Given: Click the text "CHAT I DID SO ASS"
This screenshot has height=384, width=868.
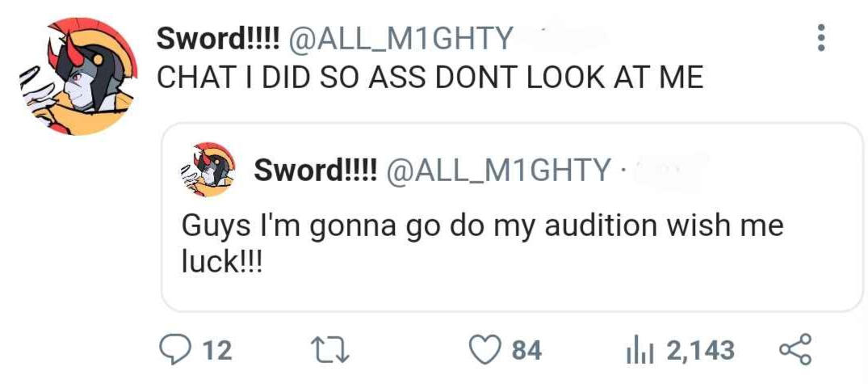Looking at the screenshot, I should tap(283, 78).
